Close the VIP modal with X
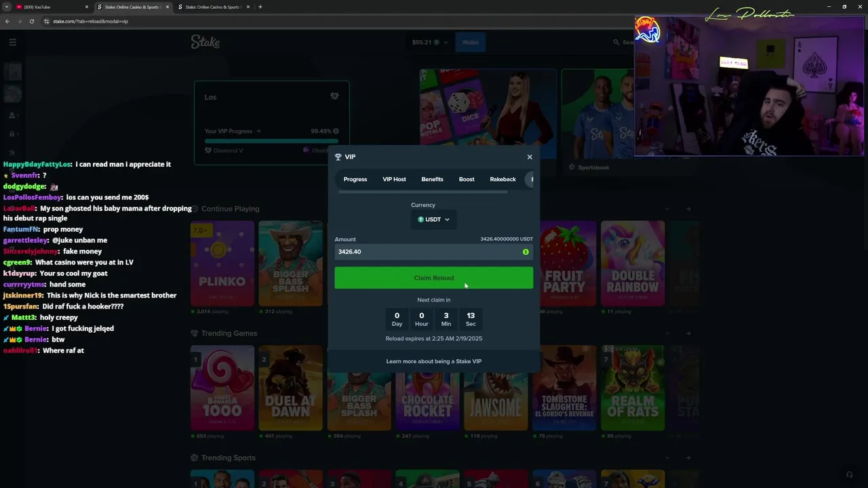Viewport: 868px width, 488px height. pyautogui.click(x=530, y=157)
